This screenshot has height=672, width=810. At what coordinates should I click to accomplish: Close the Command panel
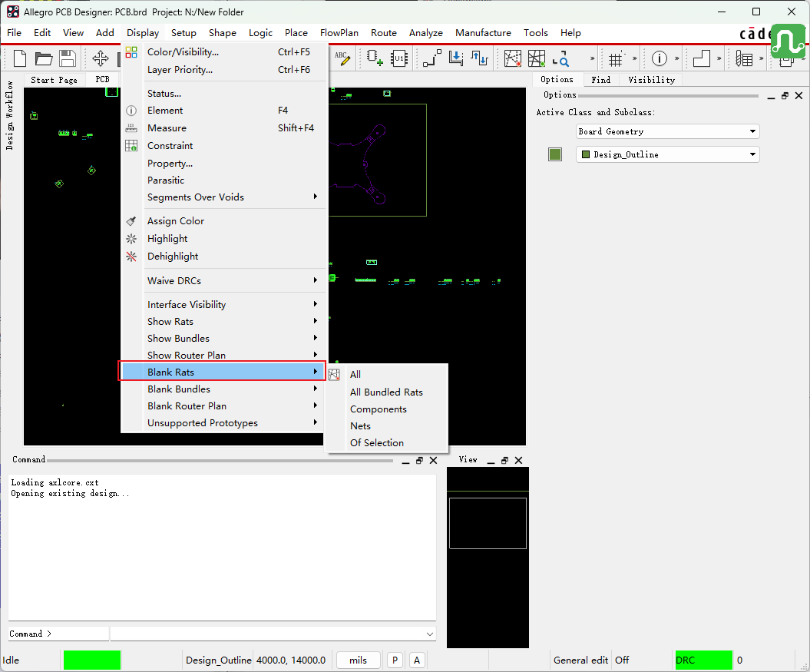434,461
